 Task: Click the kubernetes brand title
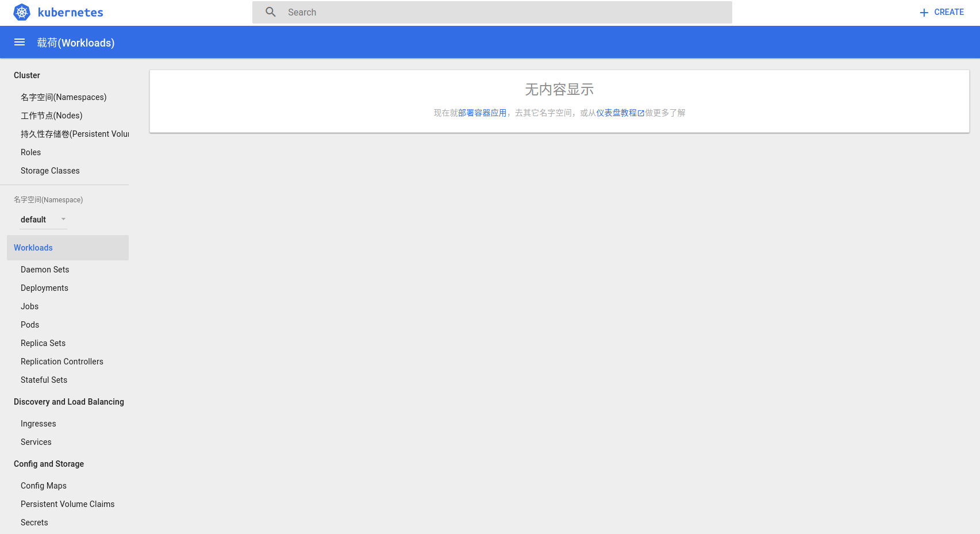[71, 13]
